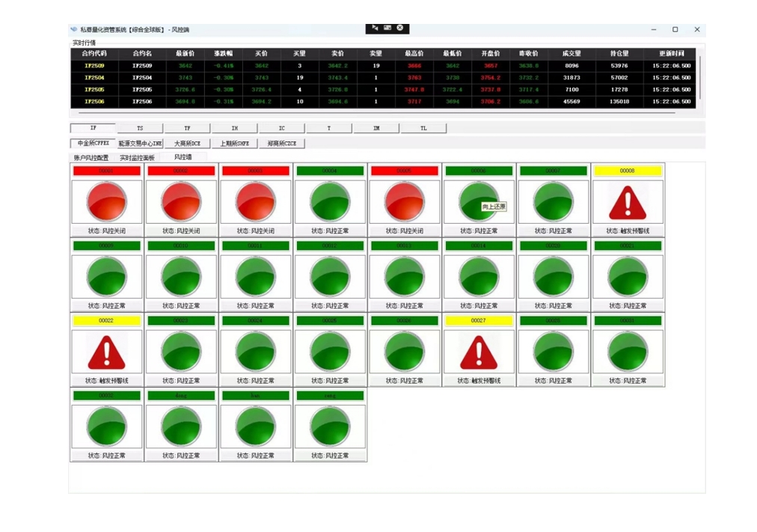757x532 pixels.
Task: Open the 风控墙 tab
Action: click(x=183, y=157)
